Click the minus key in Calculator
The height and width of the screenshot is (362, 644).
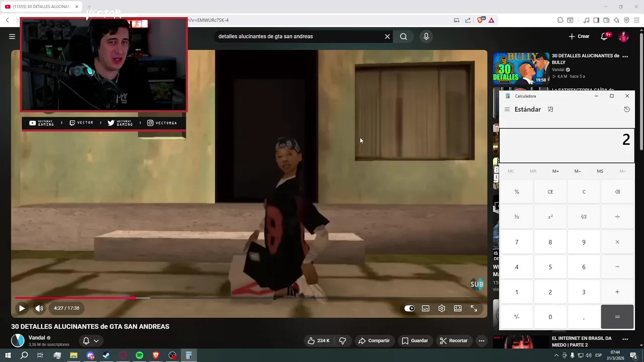pos(617,267)
